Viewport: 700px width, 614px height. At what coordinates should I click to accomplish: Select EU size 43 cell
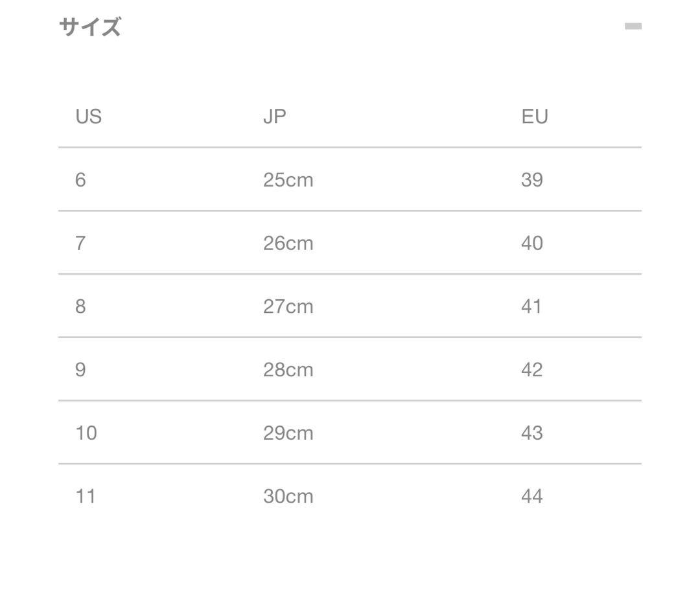(531, 433)
